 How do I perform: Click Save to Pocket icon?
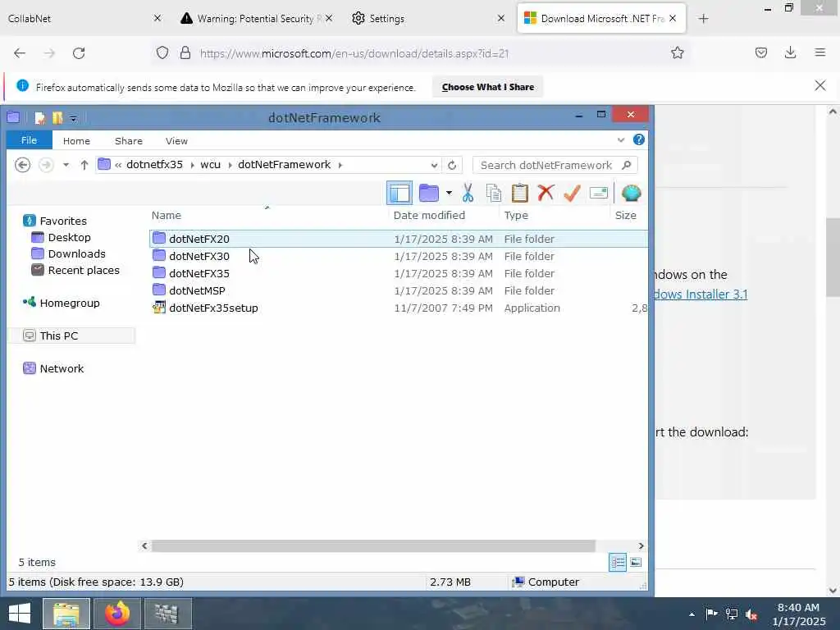pos(760,52)
